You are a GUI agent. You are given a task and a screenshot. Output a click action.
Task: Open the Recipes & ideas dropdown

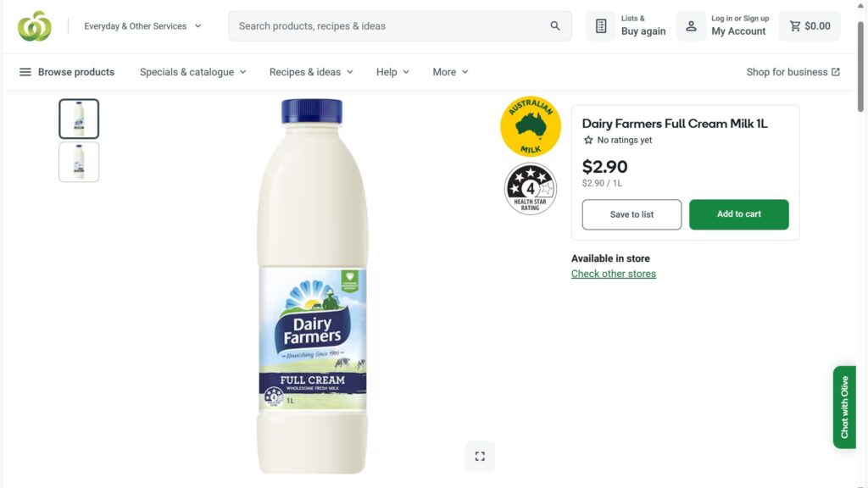311,72
